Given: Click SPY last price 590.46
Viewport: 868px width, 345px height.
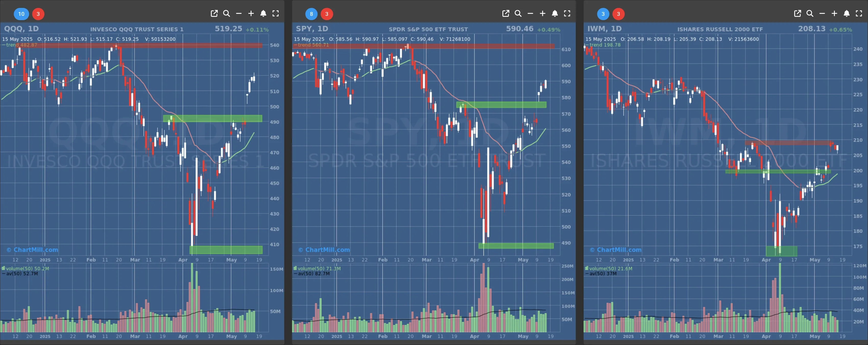Looking at the screenshot, I should (520, 29).
